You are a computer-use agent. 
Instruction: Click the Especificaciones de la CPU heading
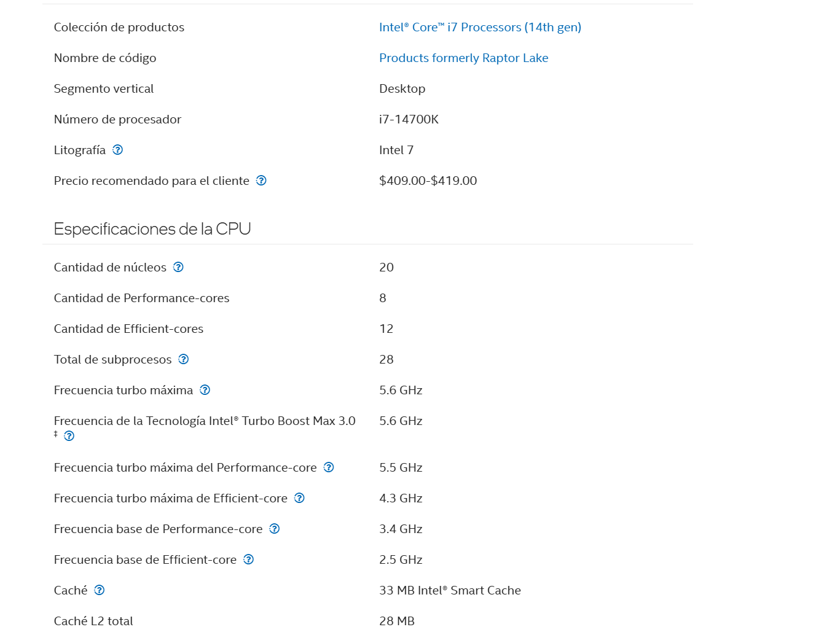click(x=152, y=229)
